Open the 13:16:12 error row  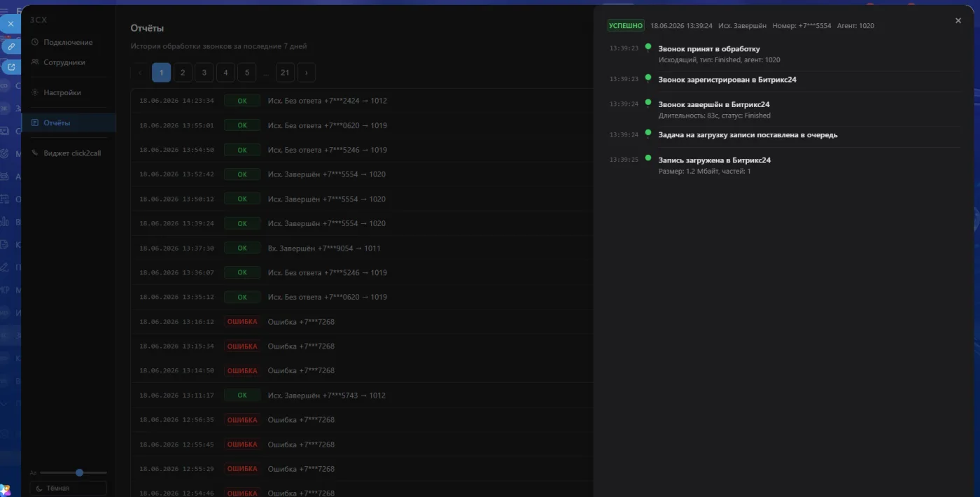point(362,322)
